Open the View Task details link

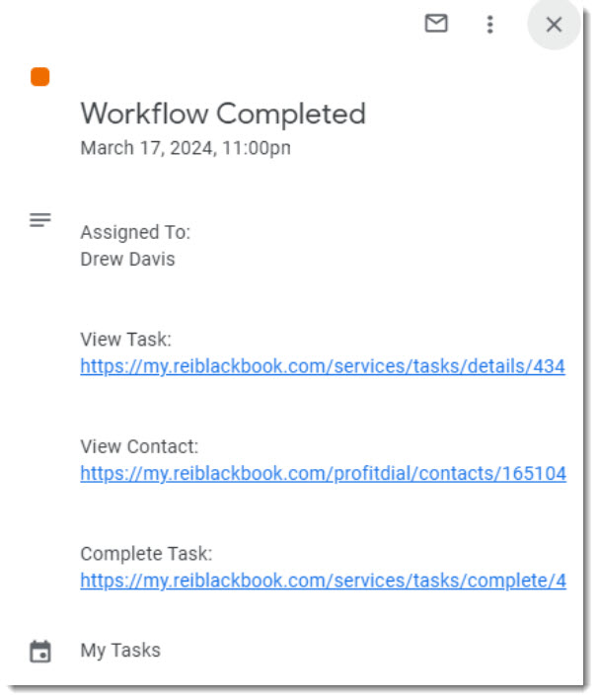click(x=323, y=366)
